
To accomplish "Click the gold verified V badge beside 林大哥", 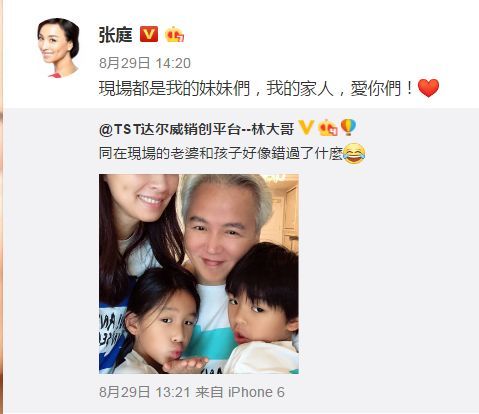I will point(306,128).
